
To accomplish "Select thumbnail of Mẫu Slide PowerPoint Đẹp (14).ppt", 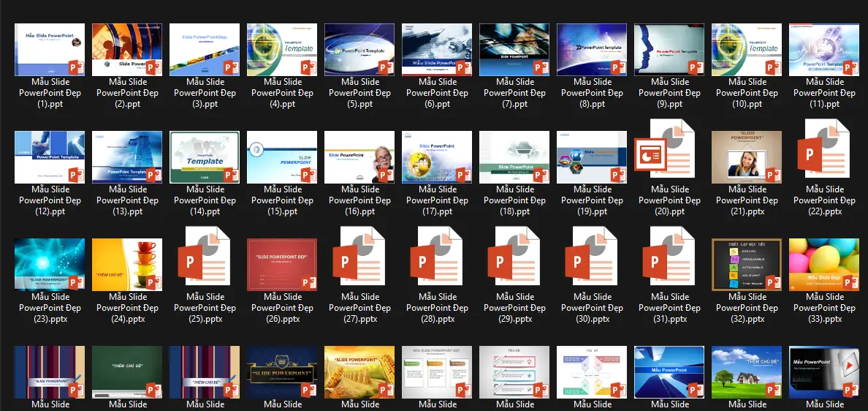I will [205, 157].
